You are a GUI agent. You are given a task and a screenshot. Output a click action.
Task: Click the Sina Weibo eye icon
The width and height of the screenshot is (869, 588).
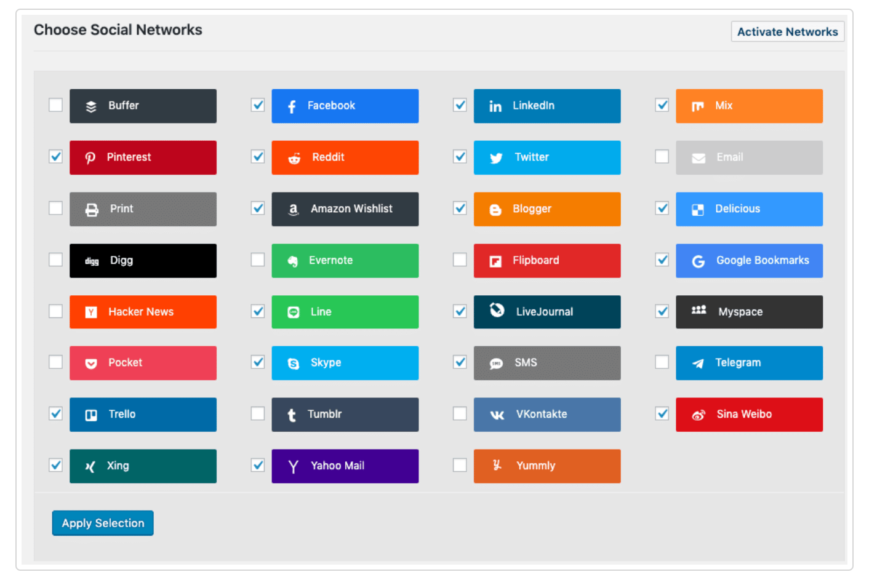[x=699, y=415]
